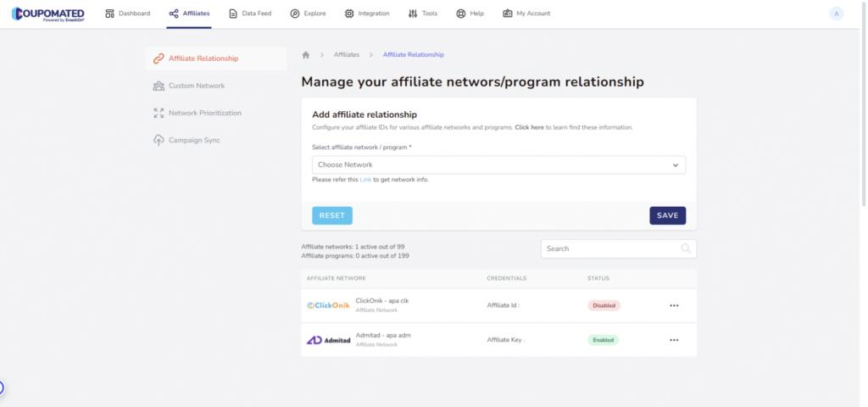Click the Help lifebuoy icon
Screen dimensions: 868x407
pyautogui.click(x=460, y=14)
